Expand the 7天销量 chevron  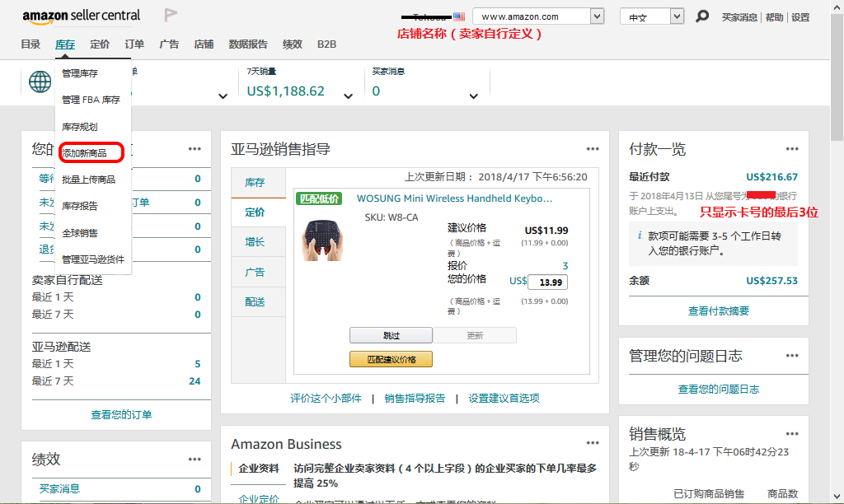click(x=349, y=96)
